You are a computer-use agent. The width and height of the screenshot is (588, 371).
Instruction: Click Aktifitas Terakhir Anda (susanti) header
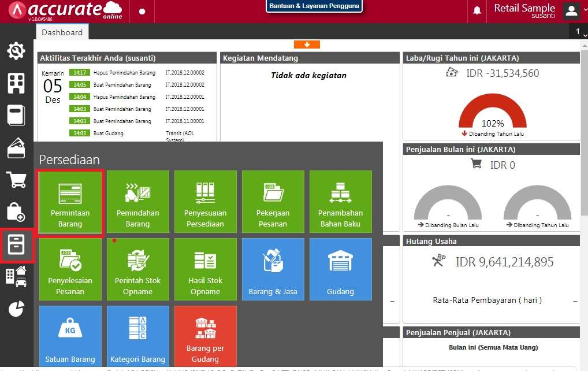126,58
